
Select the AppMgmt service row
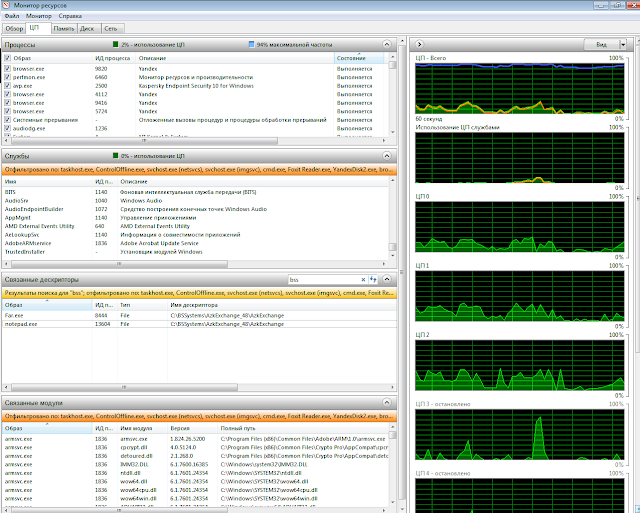[195, 218]
